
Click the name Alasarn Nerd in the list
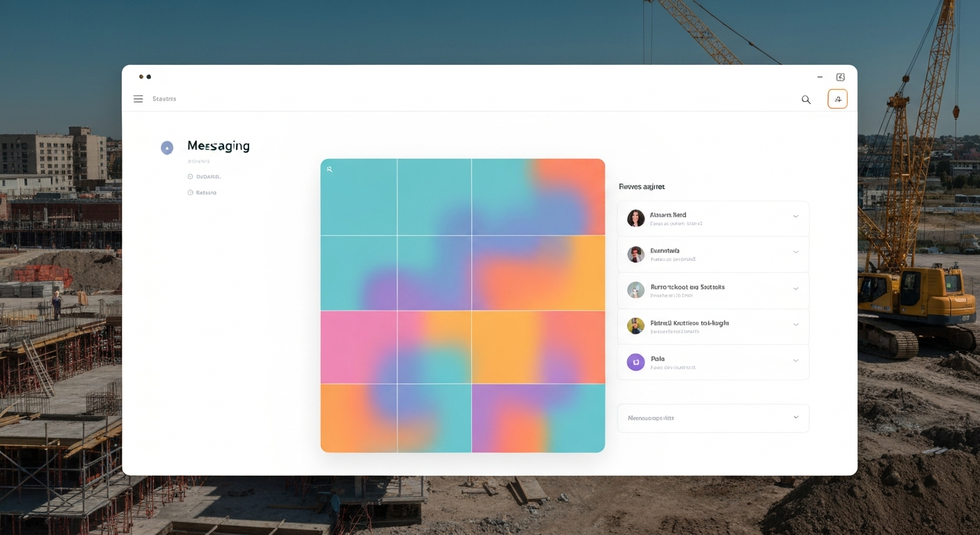(668, 215)
